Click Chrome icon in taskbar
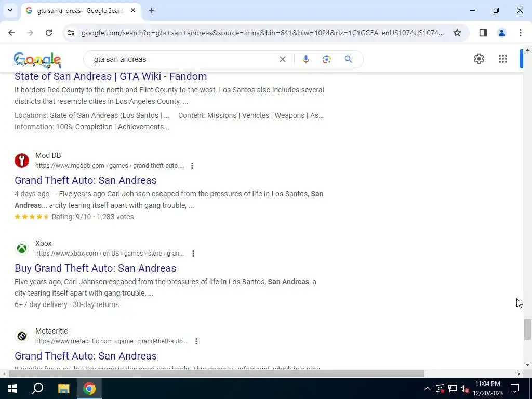 click(89, 389)
